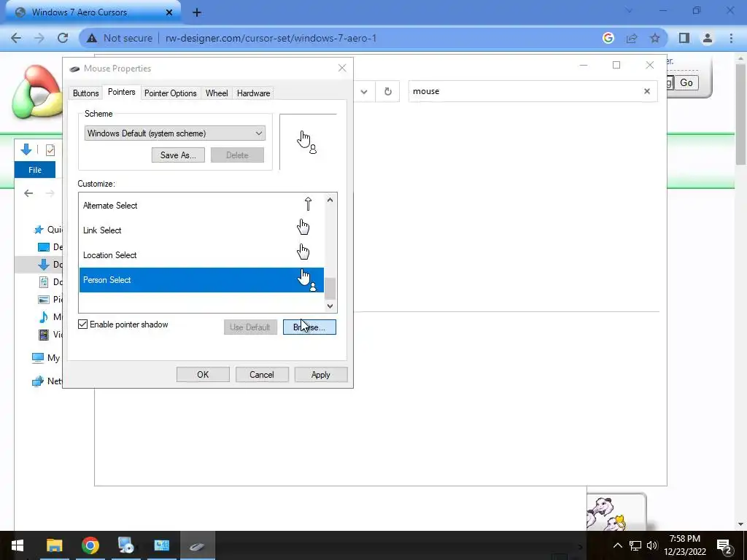Select Music folder in Explorer sidebar

coord(50,317)
